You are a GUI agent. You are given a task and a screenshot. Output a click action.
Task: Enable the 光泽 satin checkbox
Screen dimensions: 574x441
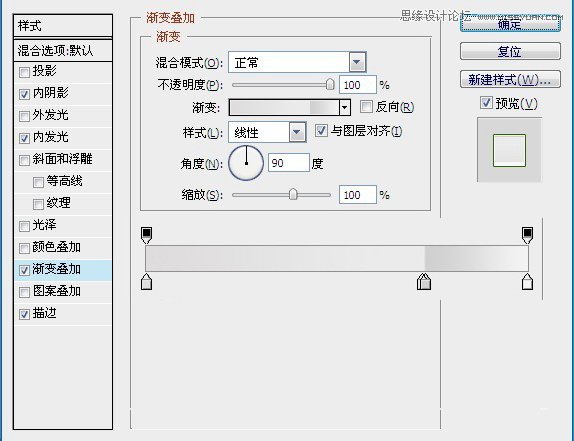coord(24,226)
